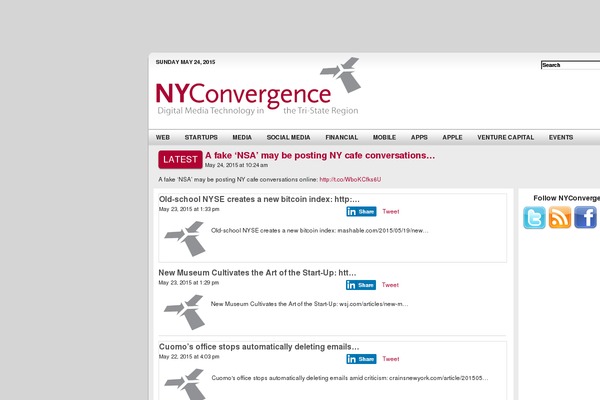
Task: Click the red LATEST badge
Action: [180, 159]
